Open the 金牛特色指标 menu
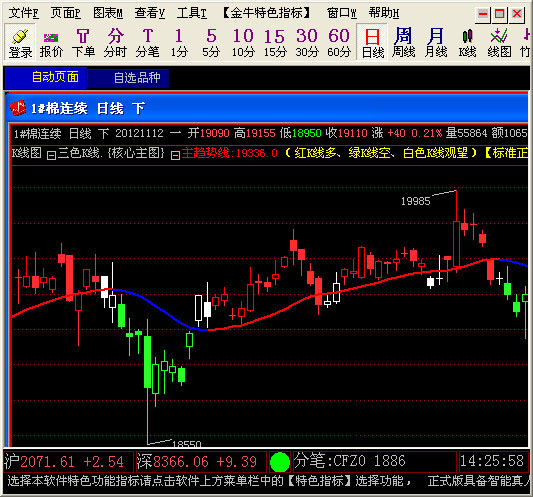Viewport: 533px width, 497px height. click(267, 13)
